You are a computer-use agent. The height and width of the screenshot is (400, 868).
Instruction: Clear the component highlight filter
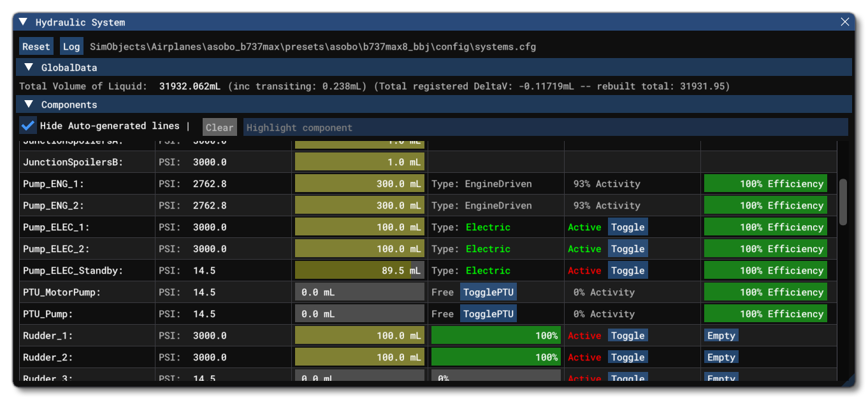click(219, 127)
